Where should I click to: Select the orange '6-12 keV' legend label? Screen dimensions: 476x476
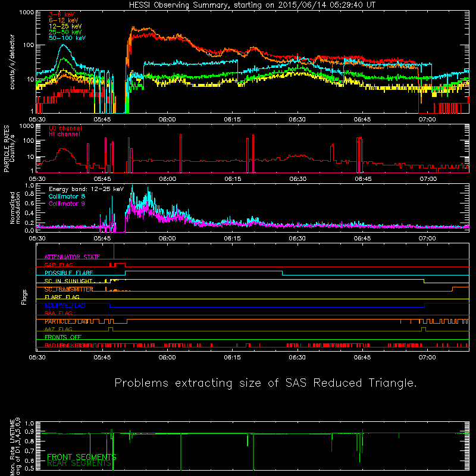pyautogui.click(x=63, y=20)
